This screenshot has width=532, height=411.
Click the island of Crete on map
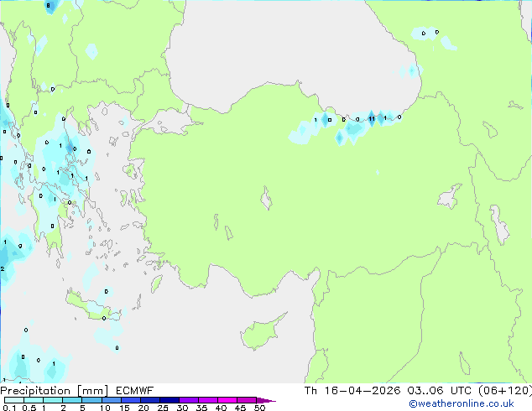click(x=92, y=307)
